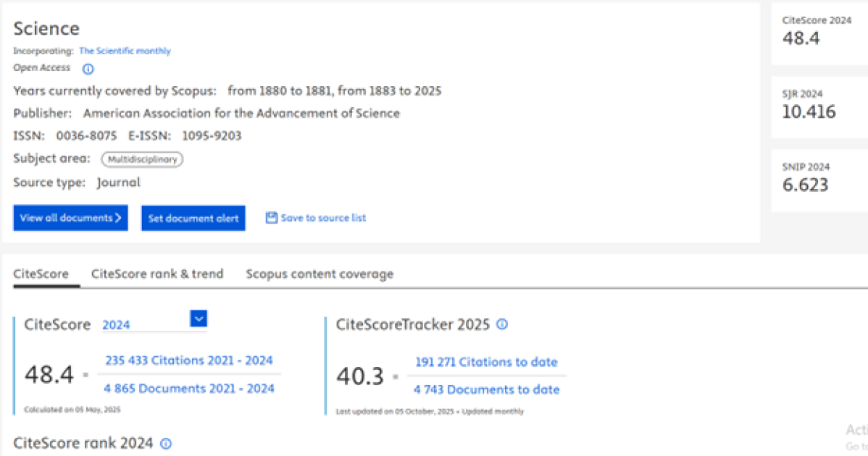Screen dimensions: 868x456
Task: Open 235 433 Citations 2021 - 2024 link
Action: pos(189,360)
